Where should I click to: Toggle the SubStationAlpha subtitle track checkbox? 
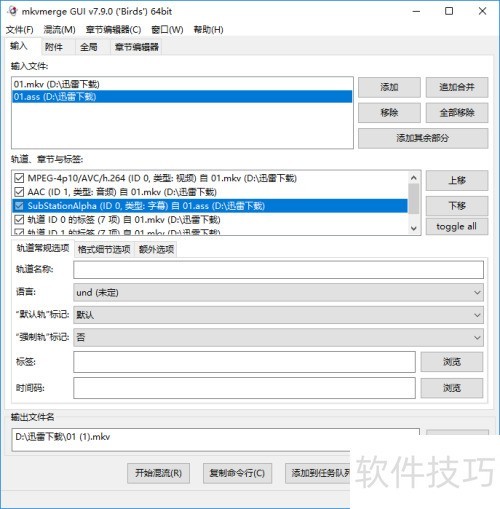19,206
